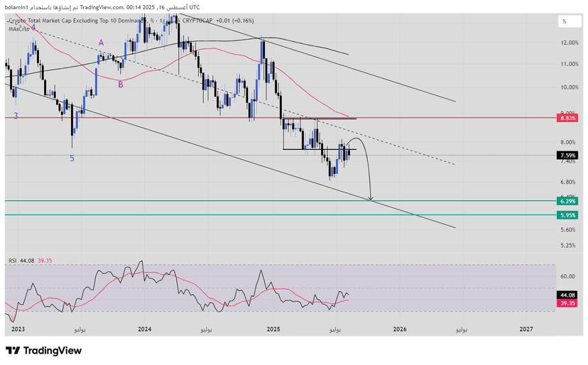Select the green 5.95% price label

click(x=567, y=215)
